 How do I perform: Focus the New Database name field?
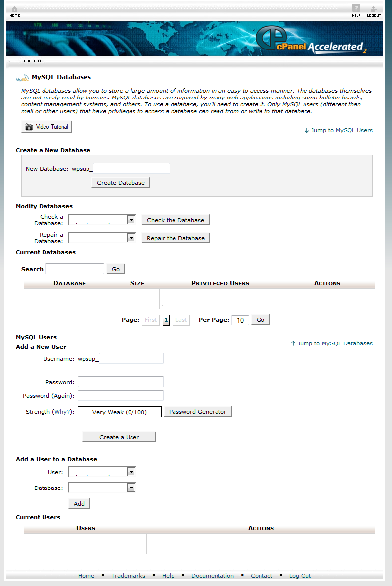[x=131, y=169]
